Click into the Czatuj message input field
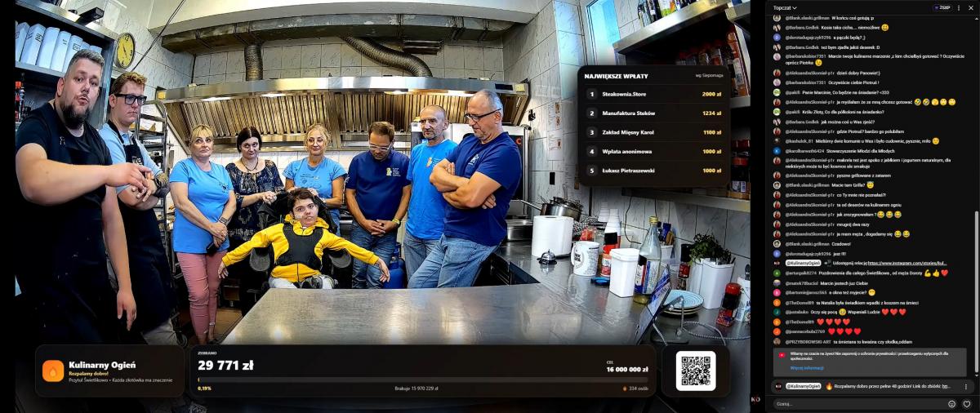980x413 pixels. click(x=860, y=403)
